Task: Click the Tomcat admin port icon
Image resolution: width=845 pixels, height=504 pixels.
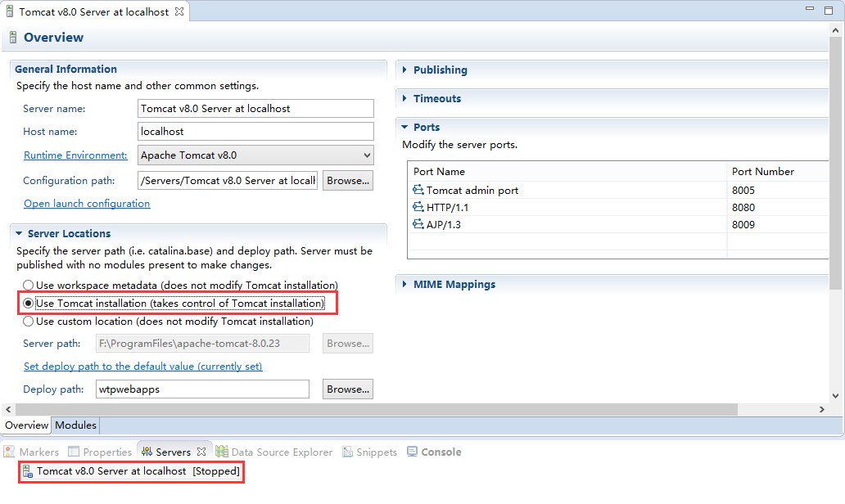Action: [x=418, y=190]
